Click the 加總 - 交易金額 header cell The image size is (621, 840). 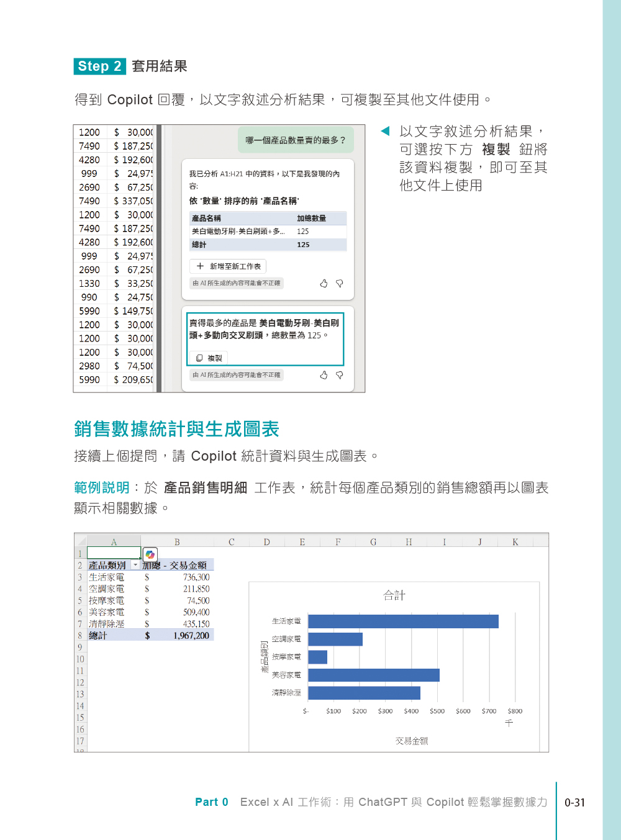click(x=177, y=565)
